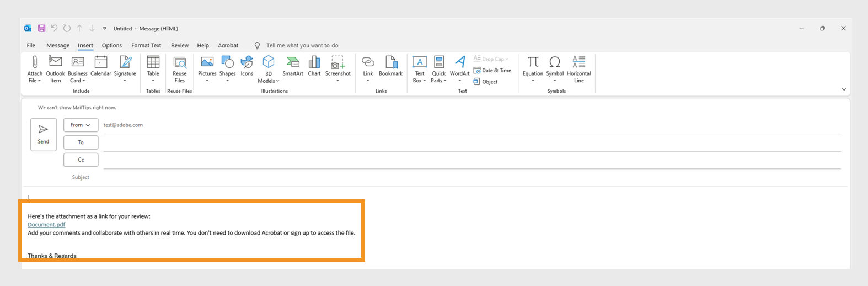Insert a Calendar
Screen dimensions: 868x286
click(101, 66)
